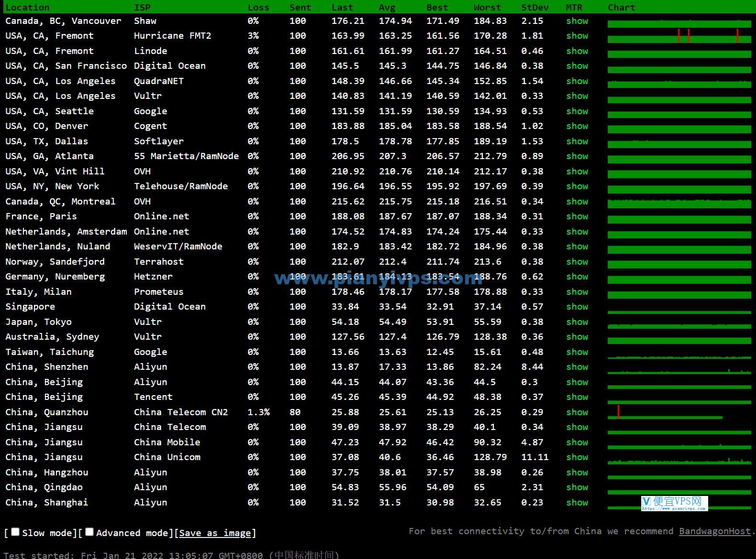Image resolution: width=756 pixels, height=559 pixels.
Task: Show MTR for Shanghai Aliyun row
Action: coord(577,502)
